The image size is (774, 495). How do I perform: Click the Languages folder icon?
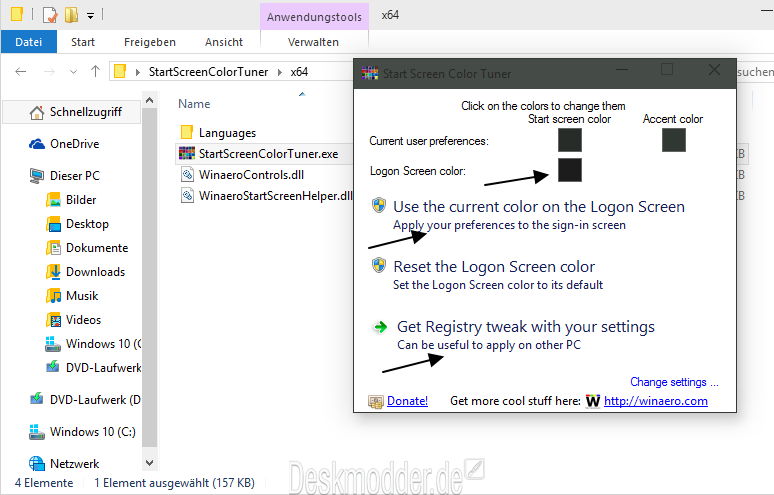coord(187,132)
